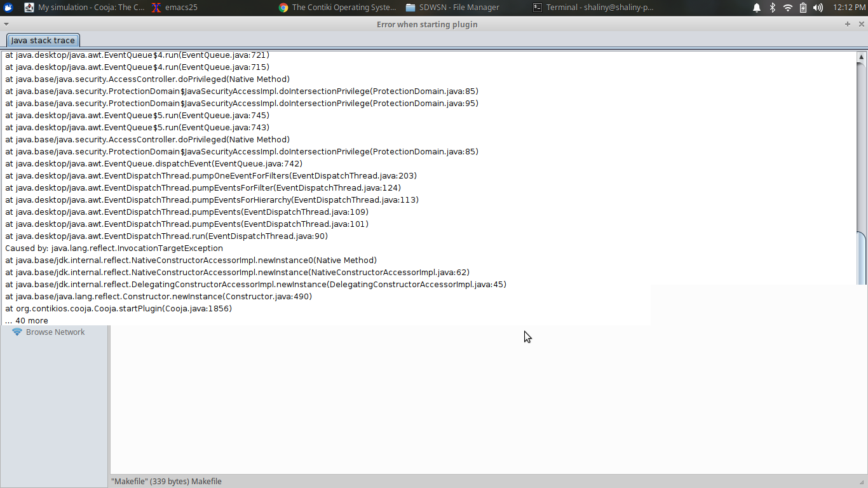Click the "Caused by: java.lang.reflect.InvocationTargetException" line
Screen dimensions: 868x488
(114, 248)
